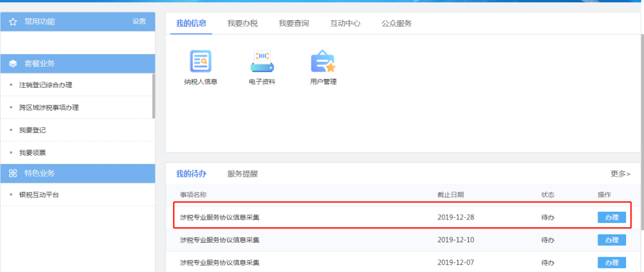Click the main page scrollbar on the right edge

642,131
